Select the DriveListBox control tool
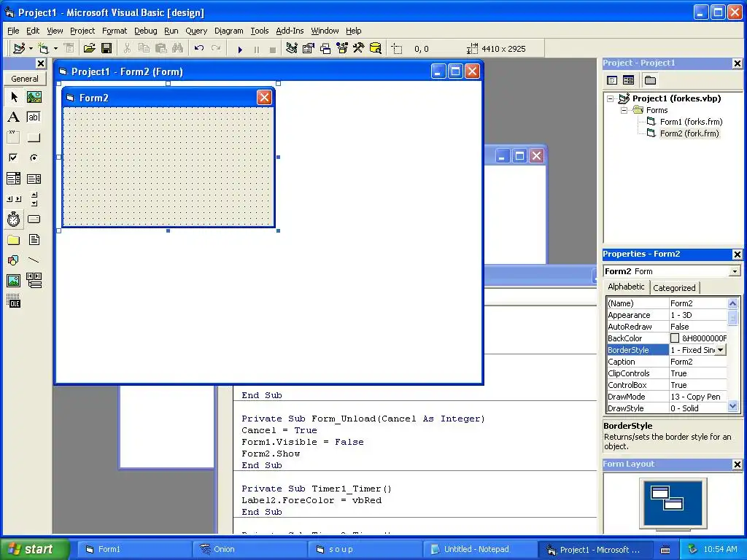Image resolution: width=747 pixels, height=560 pixels. pos(34,219)
